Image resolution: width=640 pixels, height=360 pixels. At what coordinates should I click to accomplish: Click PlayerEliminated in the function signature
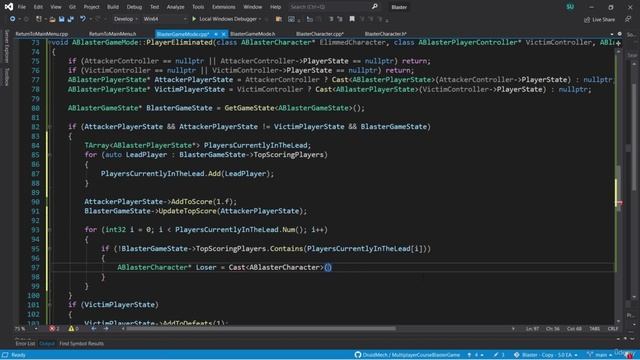pyautogui.click(x=179, y=42)
